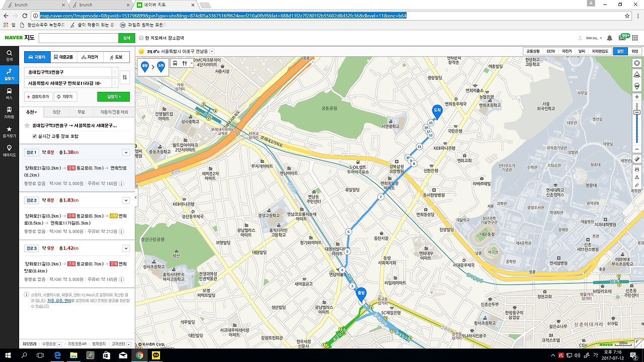Switch the map to 일반 view
The image size is (644, 362).
(620, 51)
